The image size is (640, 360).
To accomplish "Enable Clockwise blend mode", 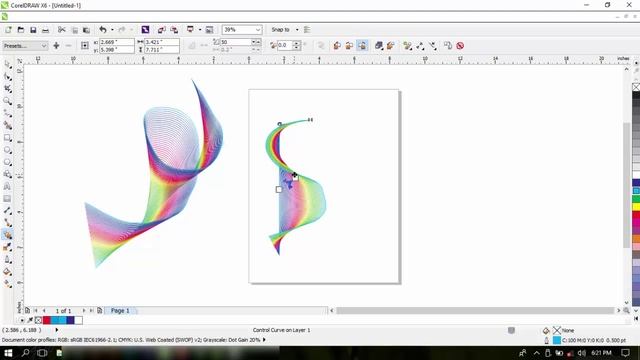I will click(x=349, y=46).
